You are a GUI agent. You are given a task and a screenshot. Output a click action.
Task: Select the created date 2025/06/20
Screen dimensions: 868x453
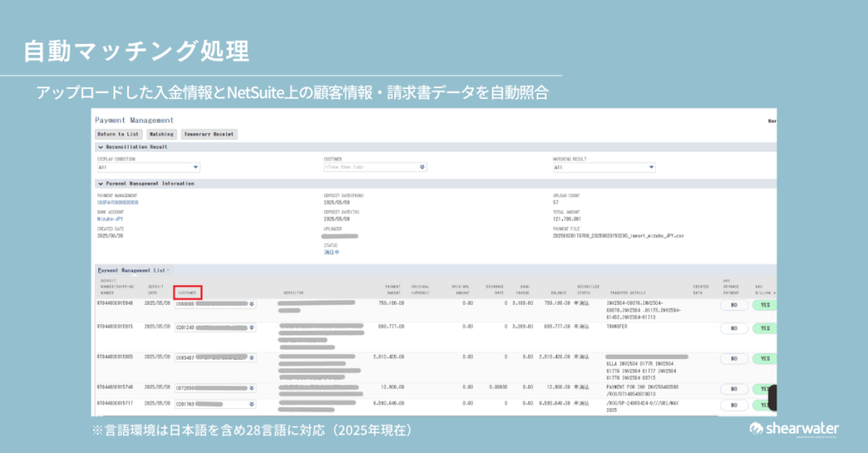(x=110, y=235)
